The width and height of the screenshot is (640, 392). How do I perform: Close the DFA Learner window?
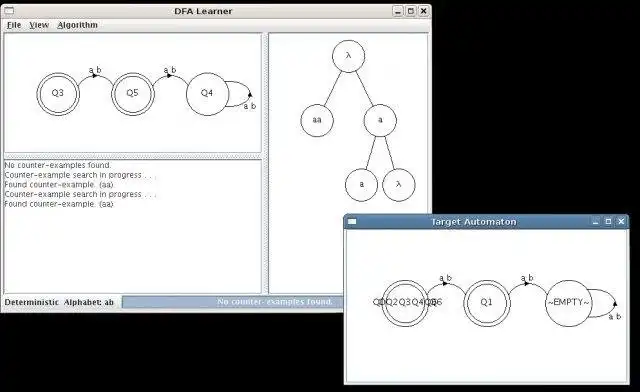[424, 11]
